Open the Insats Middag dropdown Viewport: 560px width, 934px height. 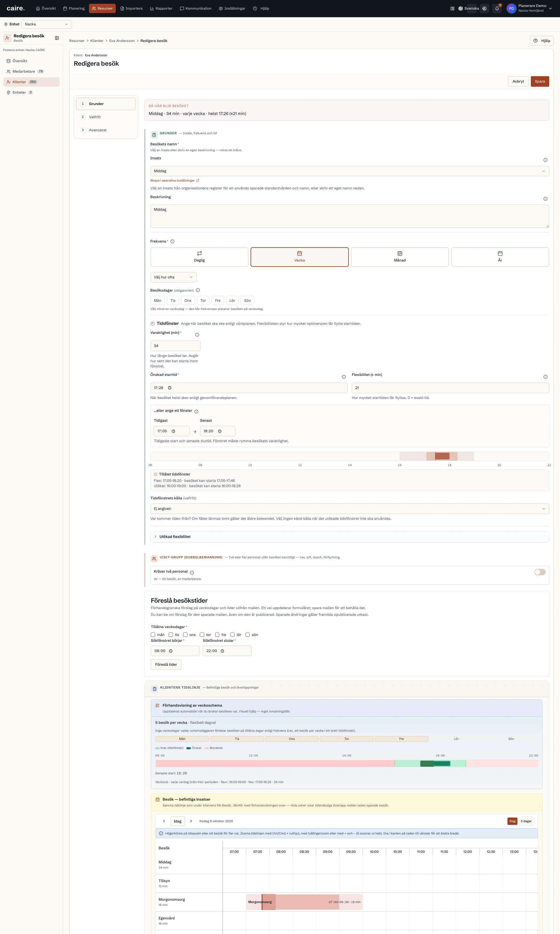[x=349, y=171]
